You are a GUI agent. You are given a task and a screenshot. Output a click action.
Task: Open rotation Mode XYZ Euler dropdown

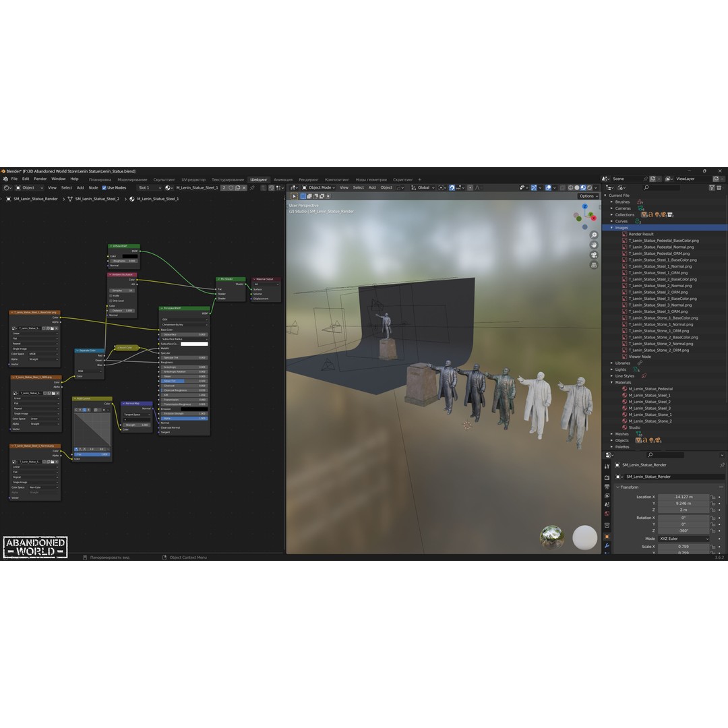[x=684, y=539]
